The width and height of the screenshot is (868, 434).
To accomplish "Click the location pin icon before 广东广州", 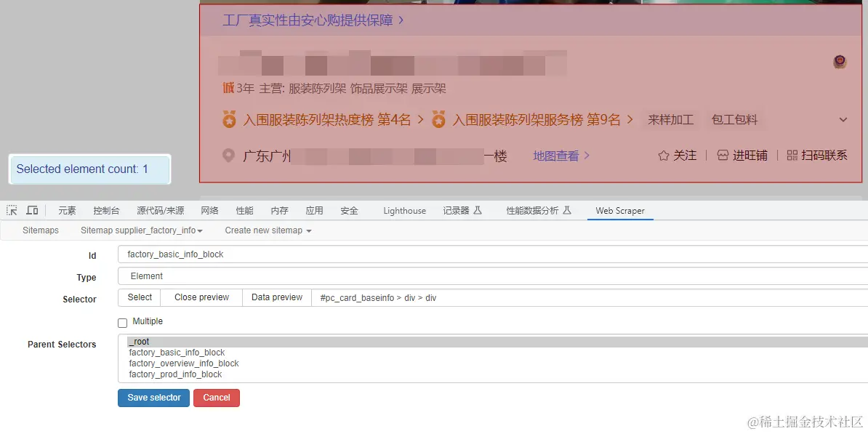I will (x=228, y=155).
